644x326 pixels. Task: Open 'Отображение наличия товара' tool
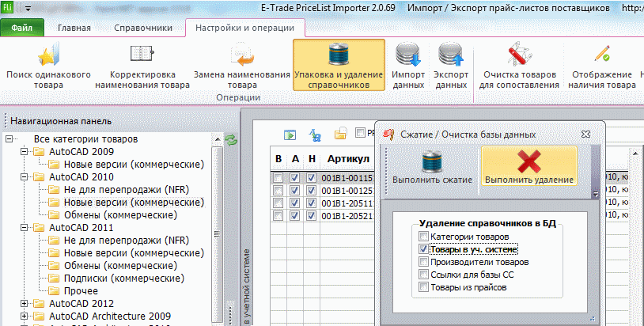coord(602,66)
